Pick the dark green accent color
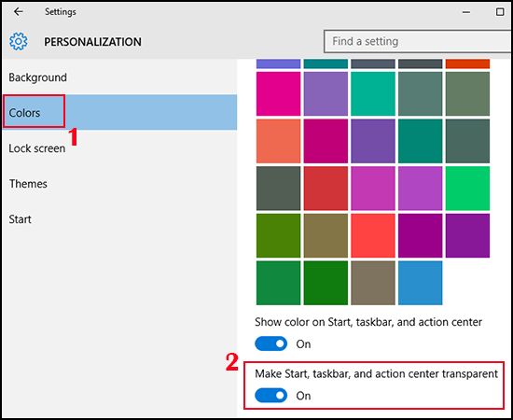This screenshot has width=513, height=420. [326, 283]
